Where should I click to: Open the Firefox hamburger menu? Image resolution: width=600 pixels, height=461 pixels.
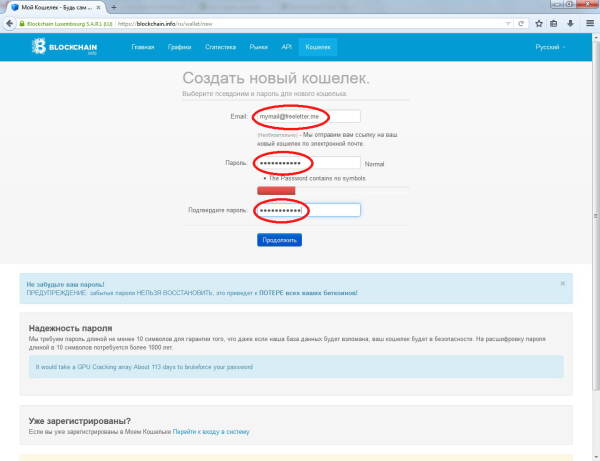[x=589, y=19]
